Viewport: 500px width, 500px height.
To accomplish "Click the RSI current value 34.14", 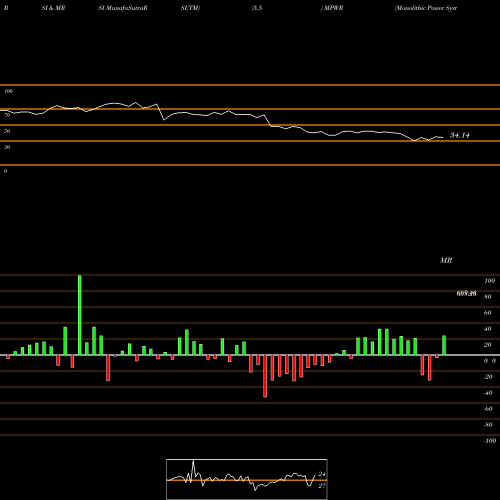I will click(x=460, y=135).
